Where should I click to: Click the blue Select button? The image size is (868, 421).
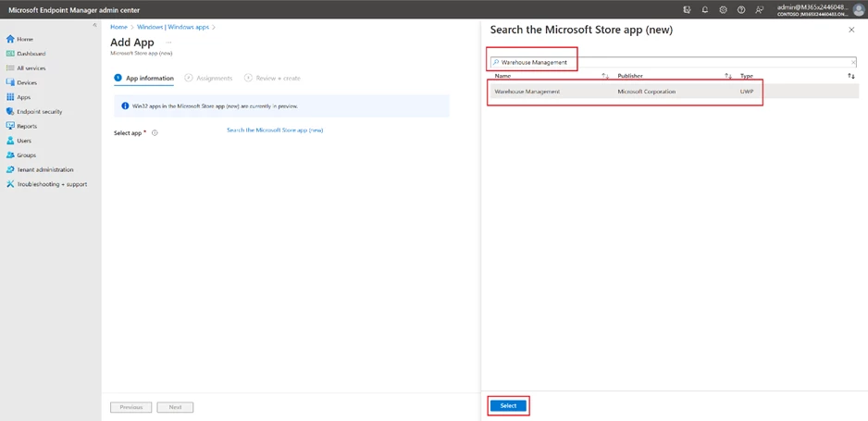508,406
